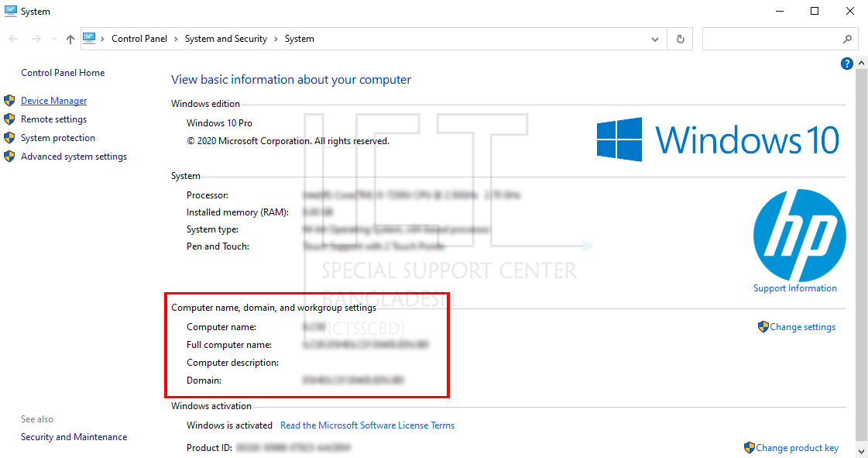Click the shield icon beside Device Manager
The image size is (868, 458).
(x=9, y=100)
